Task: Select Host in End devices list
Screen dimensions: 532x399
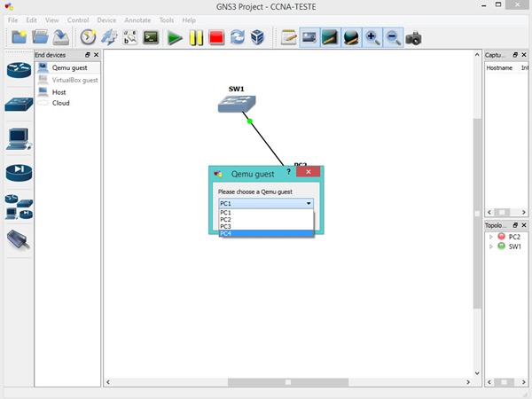Action: (67, 92)
